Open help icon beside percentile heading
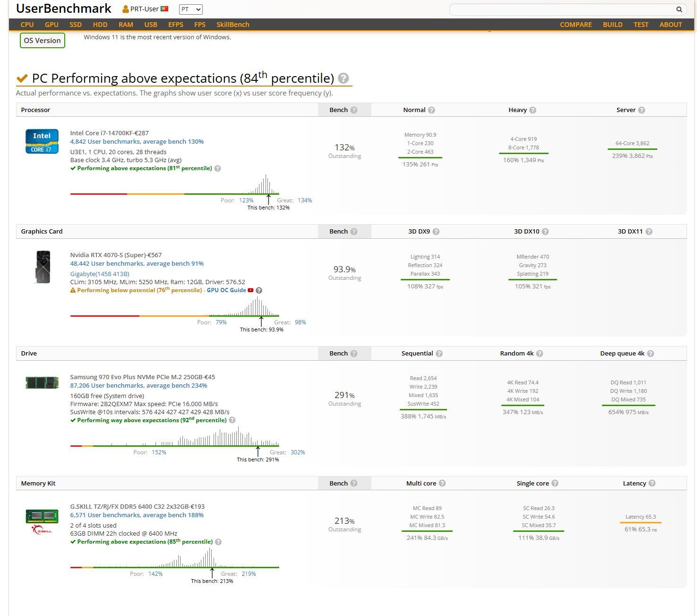Image resolution: width=697 pixels, height=616 pixels. point(344,78)
